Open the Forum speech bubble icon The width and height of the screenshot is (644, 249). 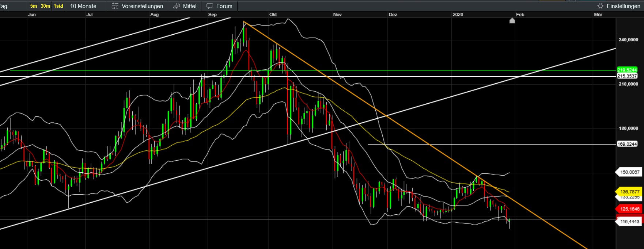pyautogui.click(x=210, y=6)
